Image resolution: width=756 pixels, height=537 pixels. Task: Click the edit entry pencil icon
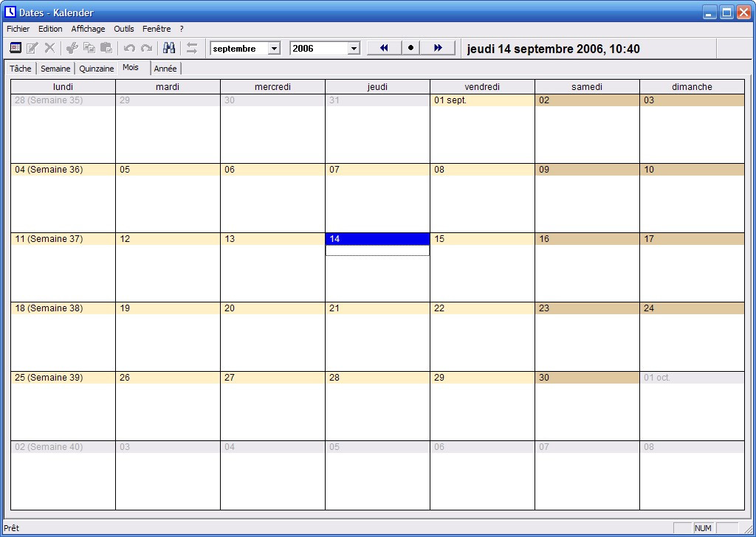(32, 48)
